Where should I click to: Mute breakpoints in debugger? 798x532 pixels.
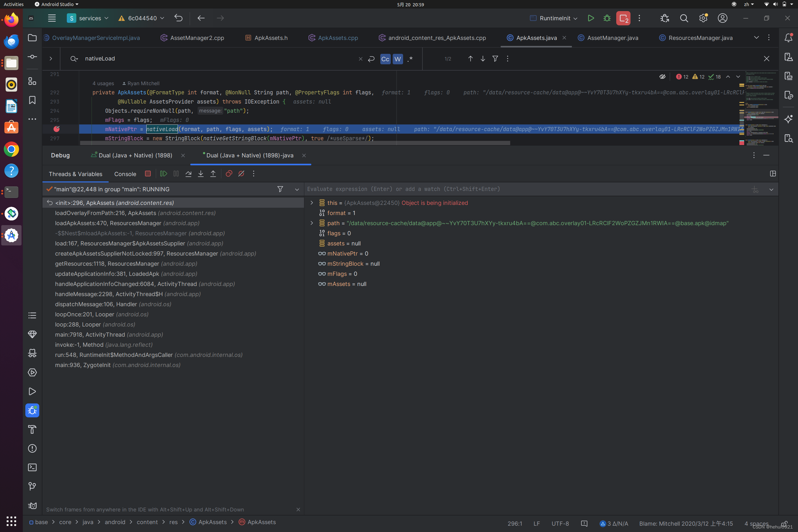point(241,174)
